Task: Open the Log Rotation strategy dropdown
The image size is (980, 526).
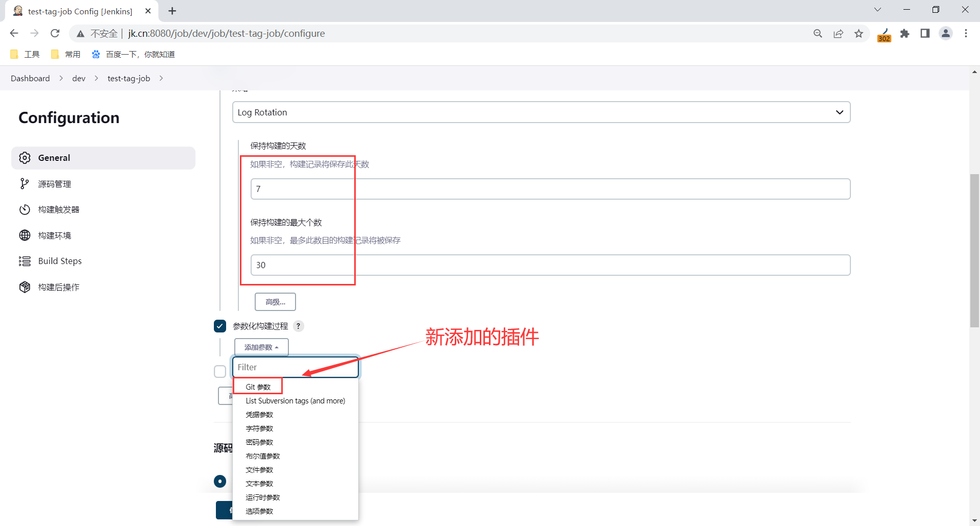Action: click(x=541, y=112)
